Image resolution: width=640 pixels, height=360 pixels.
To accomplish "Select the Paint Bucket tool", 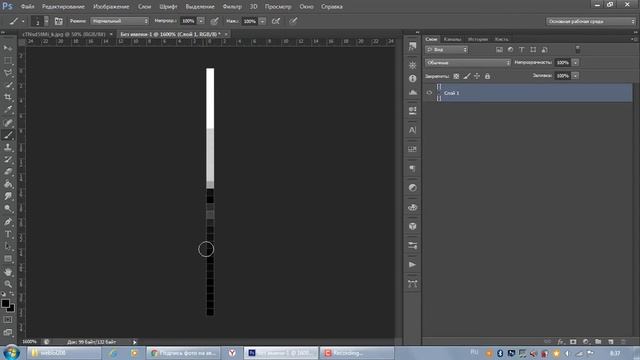I will [8, 184].
